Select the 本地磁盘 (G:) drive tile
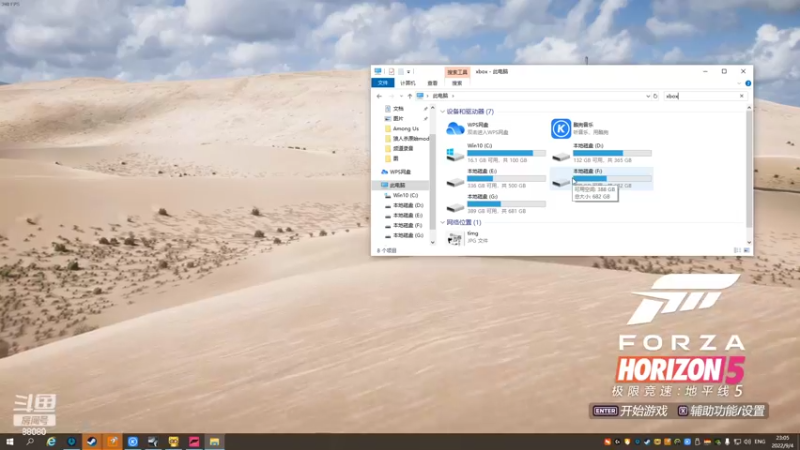Screen dimensions: 800x450 tap(496, 204)
